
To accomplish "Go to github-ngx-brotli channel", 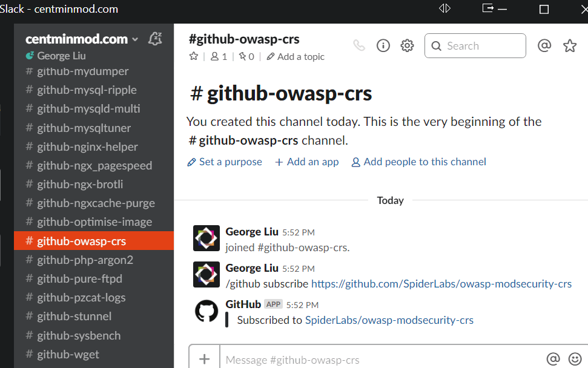I will click(94, 184).
